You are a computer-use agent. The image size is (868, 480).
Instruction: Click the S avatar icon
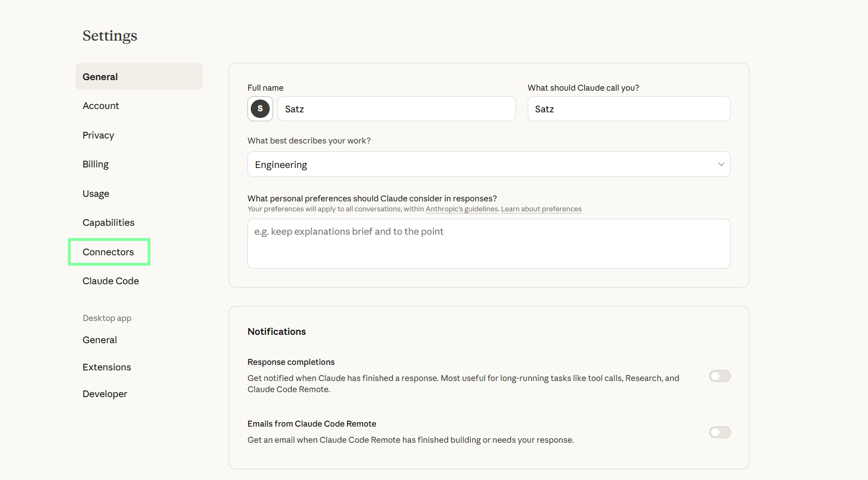point(260,108)
